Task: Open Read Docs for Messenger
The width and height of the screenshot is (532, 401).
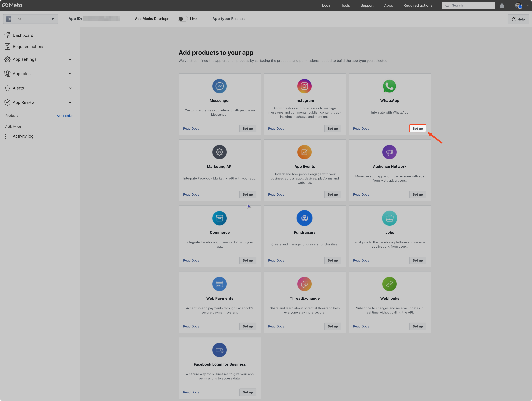Action: (x=191, y=128)
